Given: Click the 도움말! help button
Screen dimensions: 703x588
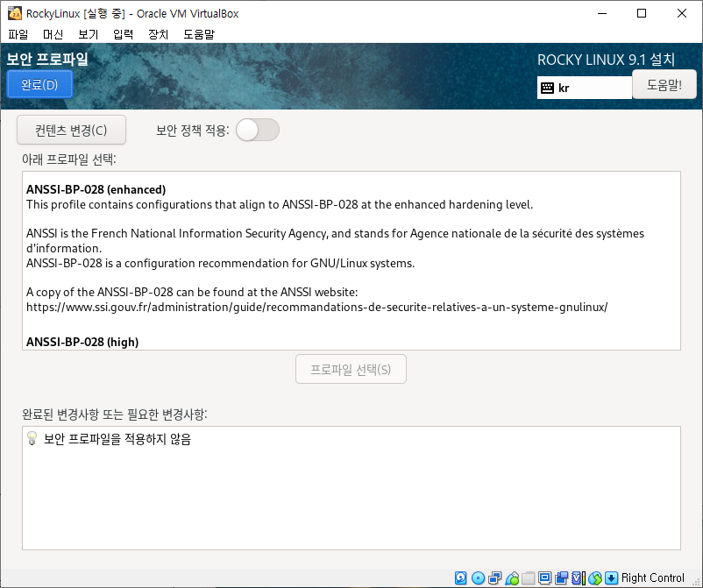Looking at the screenshot, I should 664,84.
